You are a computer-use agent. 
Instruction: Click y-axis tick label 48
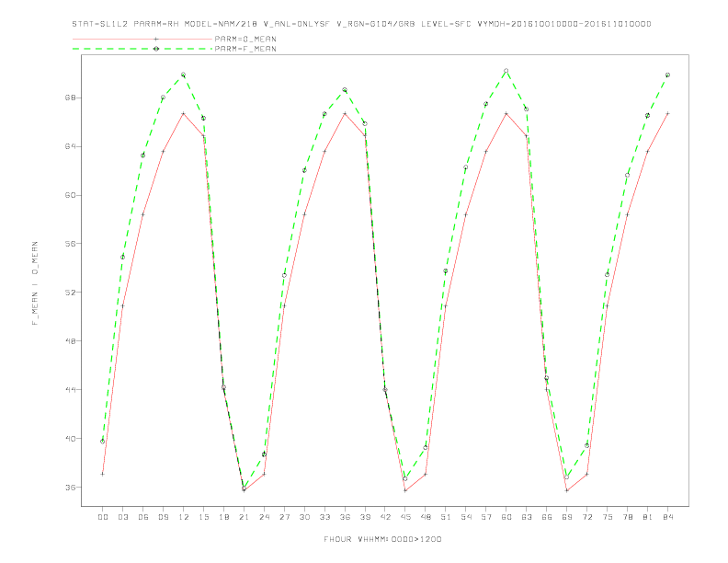pos(70,341)
